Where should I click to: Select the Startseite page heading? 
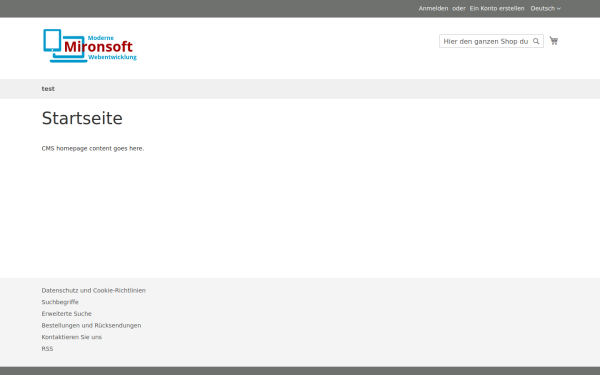82,118
